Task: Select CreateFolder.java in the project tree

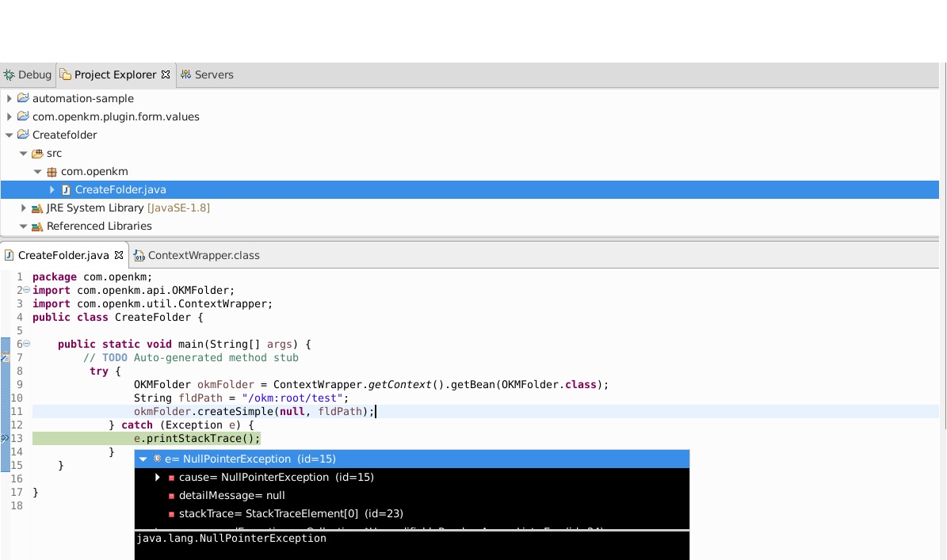Action: tap(120, 189)
